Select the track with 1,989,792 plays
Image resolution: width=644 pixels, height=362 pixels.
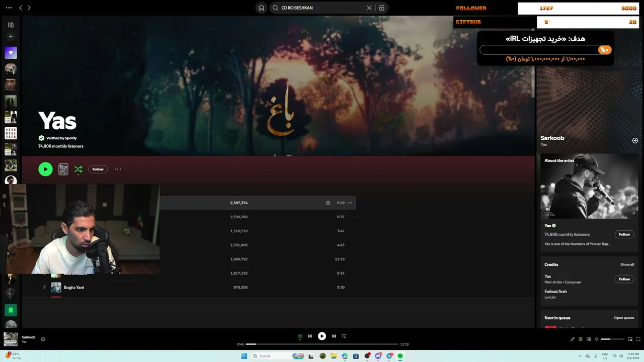258,259
